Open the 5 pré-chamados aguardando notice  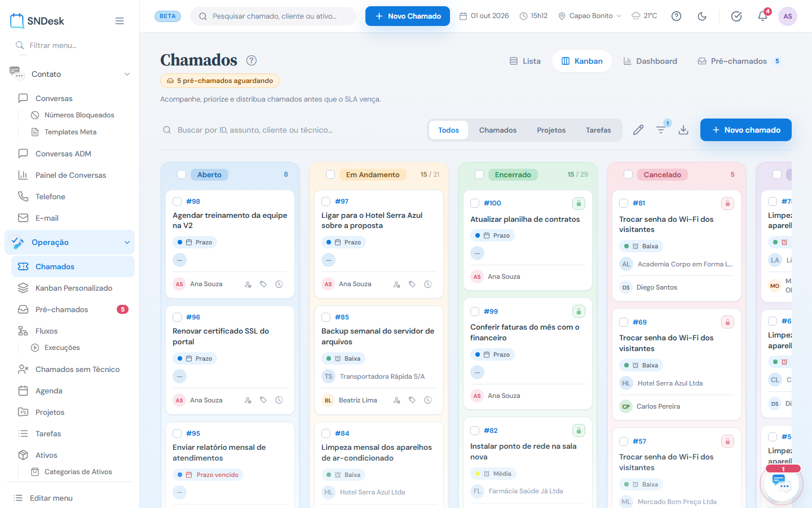tap(220, 81)
